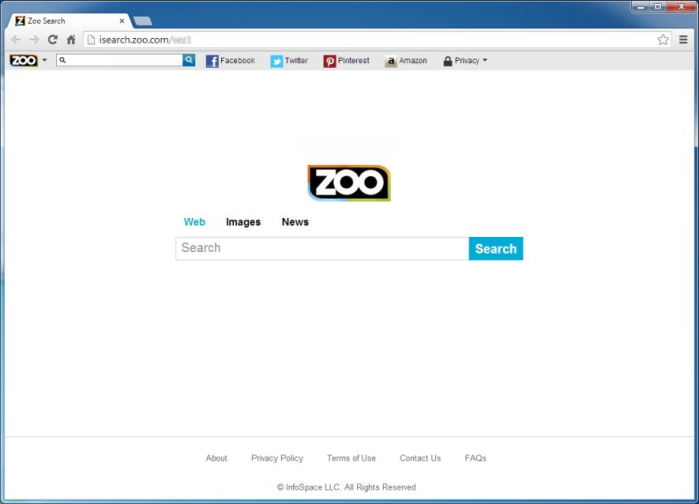Open a new tab with the new-tab button

click(x=143, y=21)
